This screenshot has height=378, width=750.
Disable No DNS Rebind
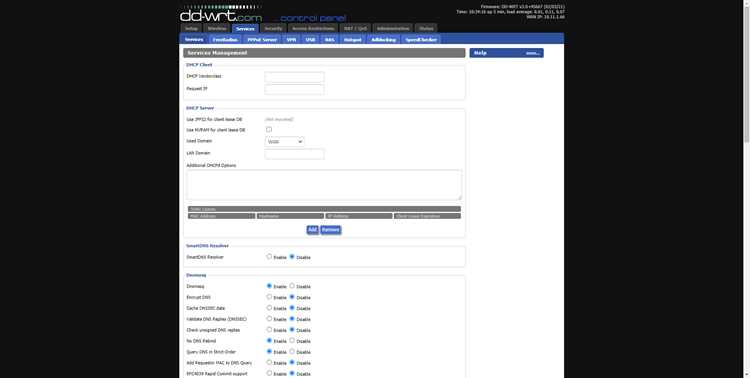(292, 341)
